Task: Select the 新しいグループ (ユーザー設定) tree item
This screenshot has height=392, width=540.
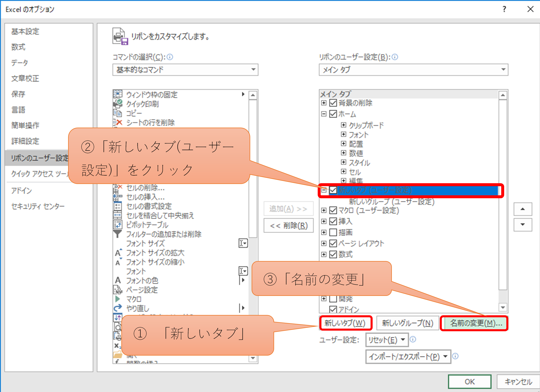Action: (x=392, y=202)
